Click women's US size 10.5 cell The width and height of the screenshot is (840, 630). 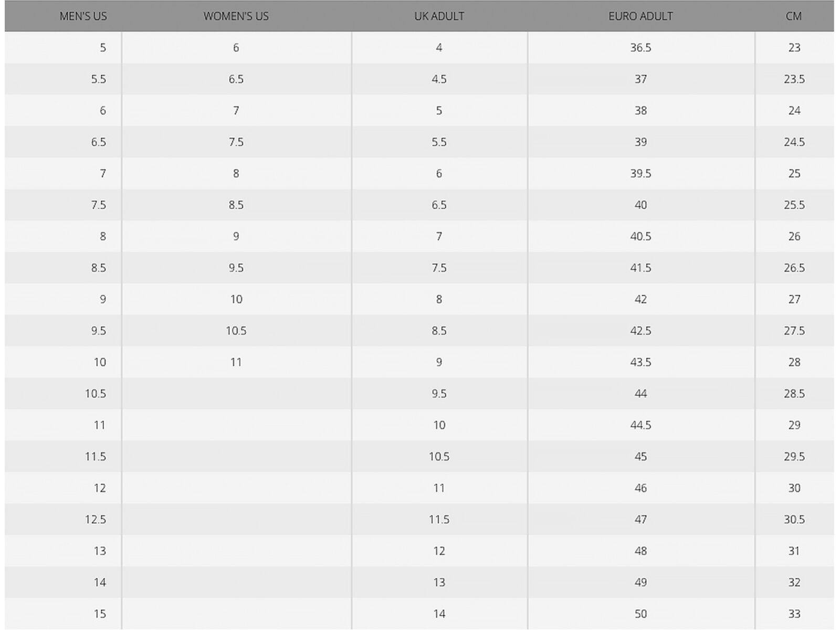[236, 331]
